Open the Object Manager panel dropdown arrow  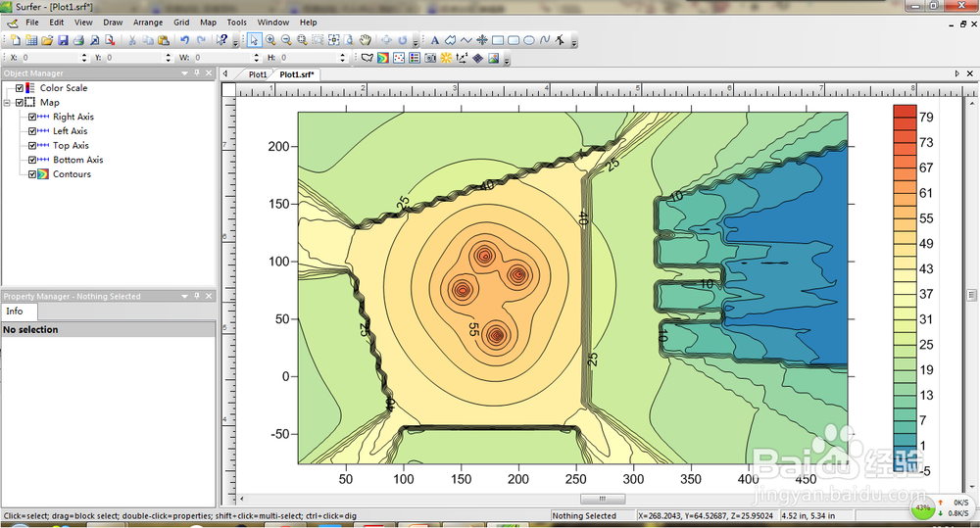point(184,73)
